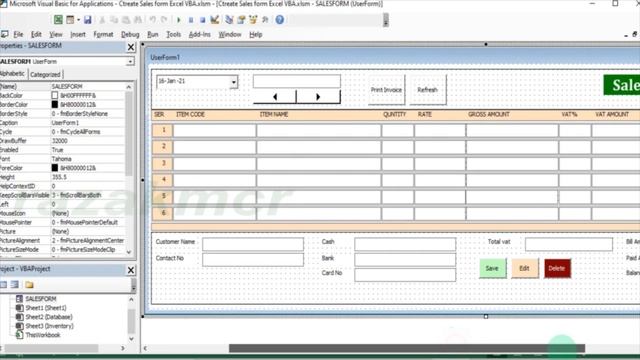This screenshot has height=360, width=640.
Task: Click the previous record arrow button
Action: [275, 97]
